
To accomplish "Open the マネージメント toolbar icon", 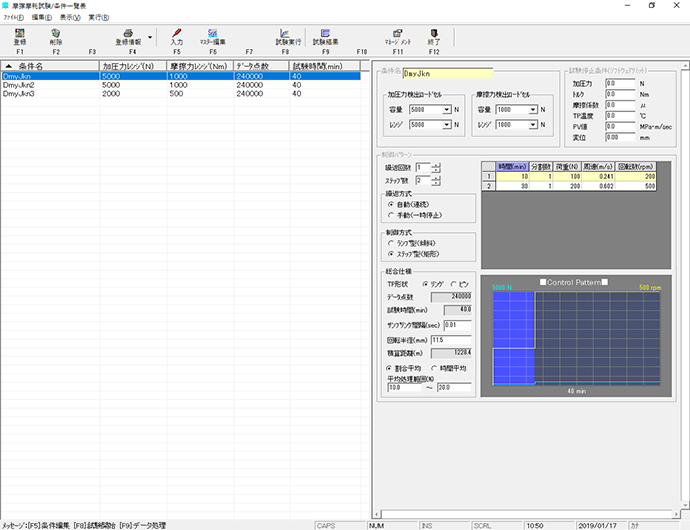I will pos(397,37).
